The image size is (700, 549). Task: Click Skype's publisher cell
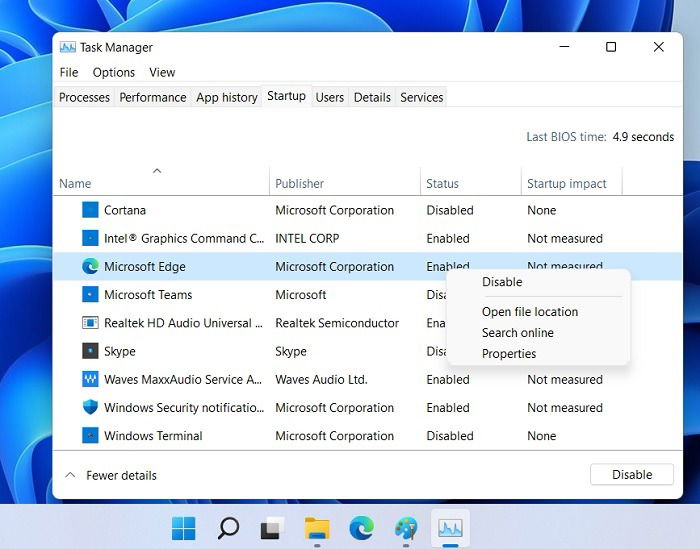point(291,351)
